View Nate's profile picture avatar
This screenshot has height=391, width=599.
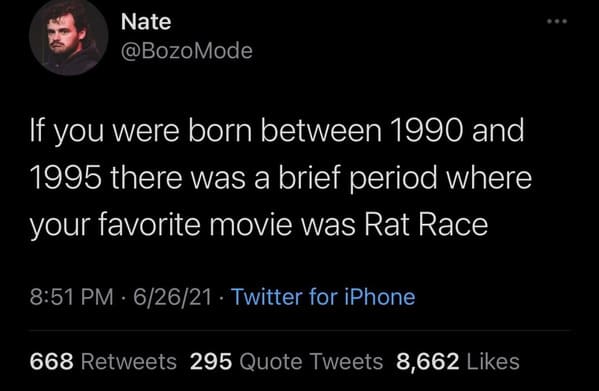pos(69,37)
